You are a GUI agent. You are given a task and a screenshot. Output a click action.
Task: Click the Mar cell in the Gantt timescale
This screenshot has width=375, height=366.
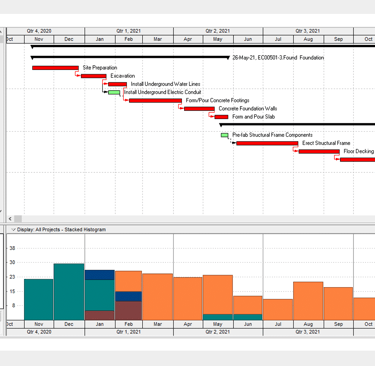tap(158, 39)
